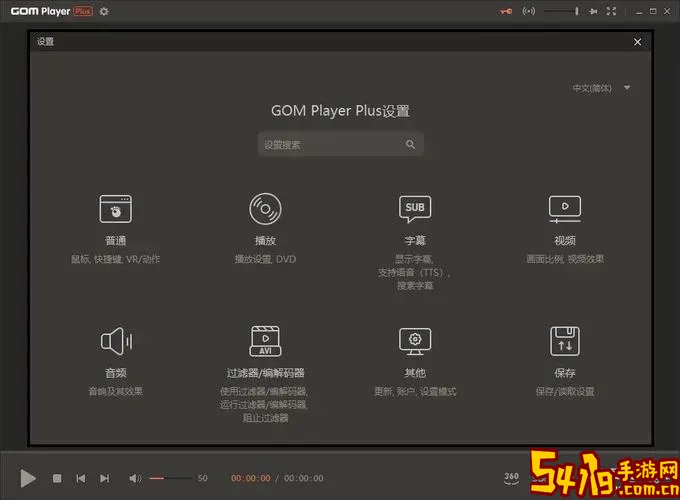
Task: Click the red key icon in title bar
Action: tap(506, 11)
